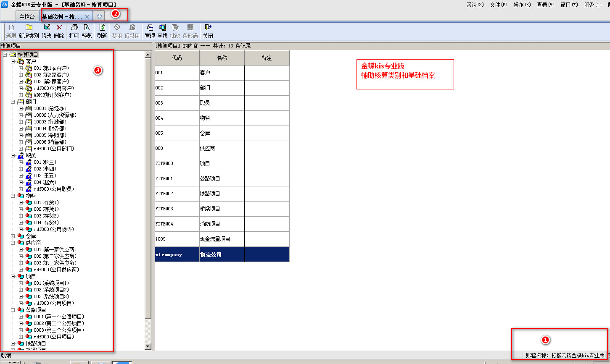
Task: Click the 删除 red X icon
Action: tap(59, 28)
